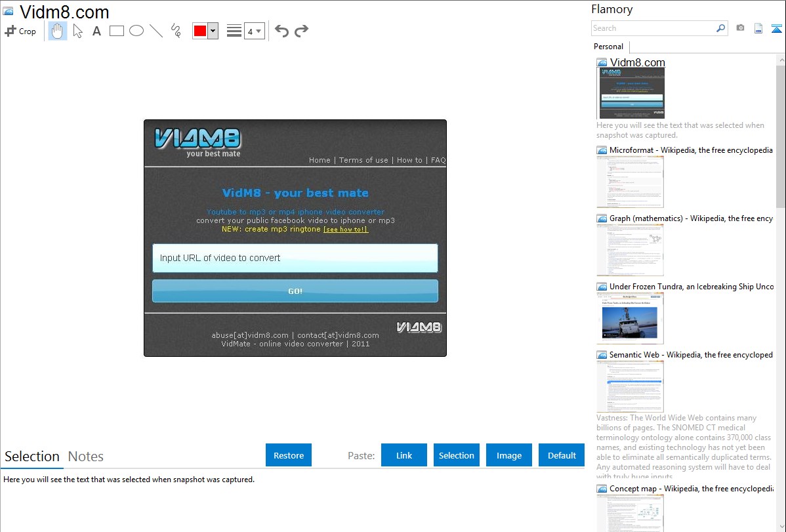
Task: Click the icon beside Concept map title
Action: point(602,489)
